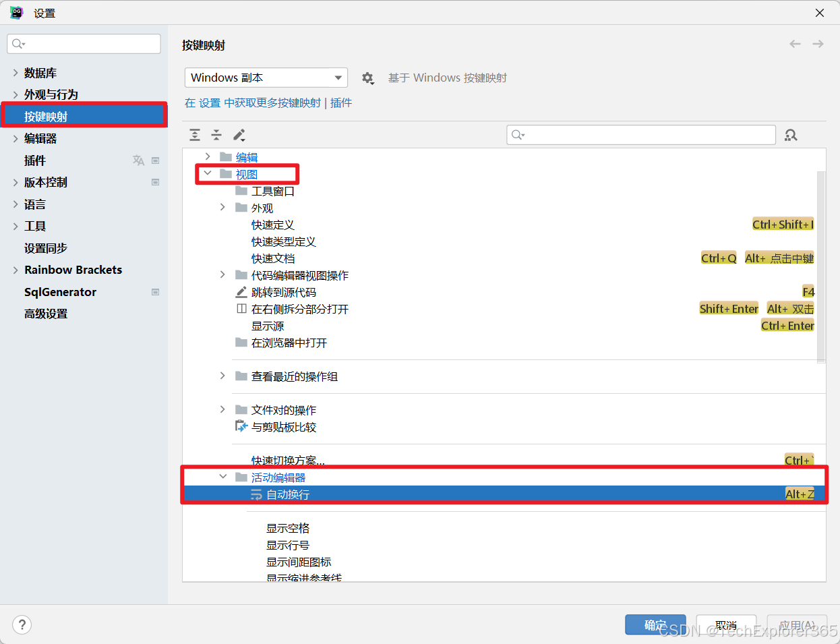Expand the 版本控制 settings category

pos(16,182)
